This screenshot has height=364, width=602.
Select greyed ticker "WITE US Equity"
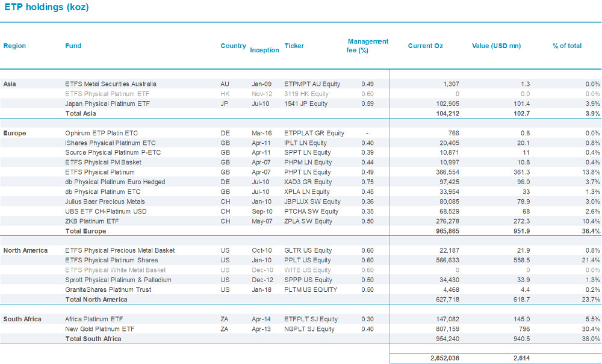[308, 270]
